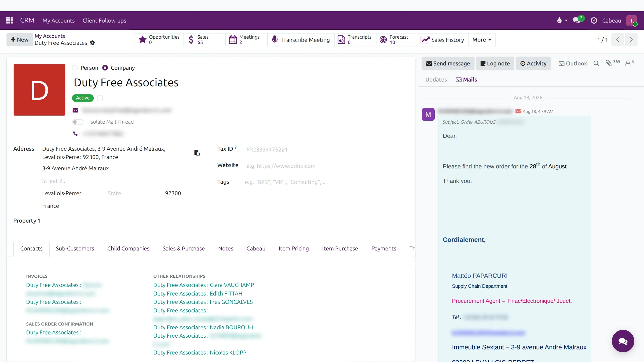This screenshot has height=362, width=644.
Task: Go to previous record arrow
Action: point(618,40)
